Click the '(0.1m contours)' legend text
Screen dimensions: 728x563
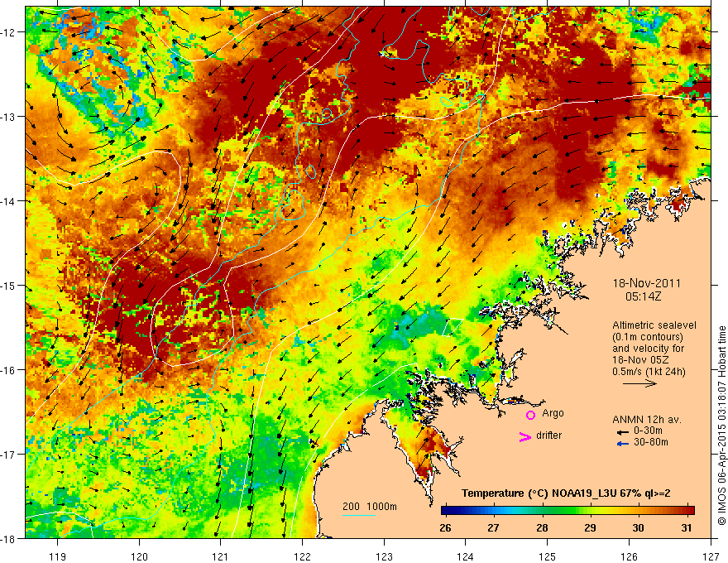pos(647,337)
